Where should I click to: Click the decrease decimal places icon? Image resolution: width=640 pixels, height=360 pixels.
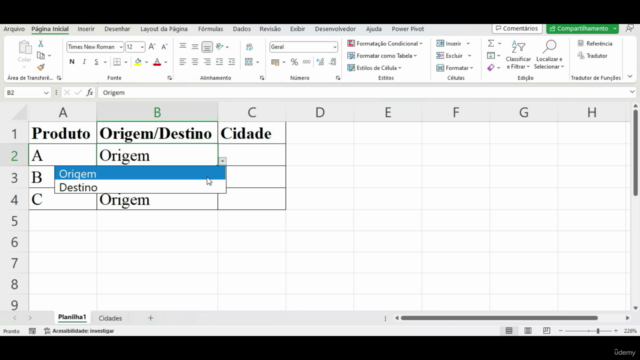point(333,62)
